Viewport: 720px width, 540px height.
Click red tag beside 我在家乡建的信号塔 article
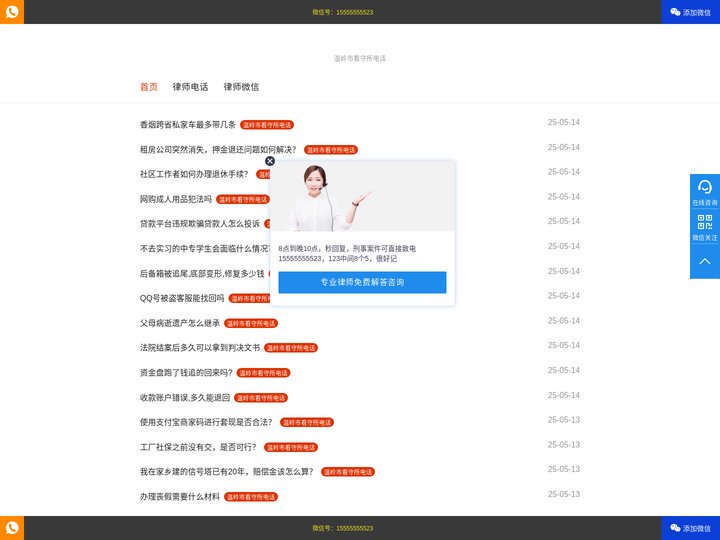click(x=348, y=472)
